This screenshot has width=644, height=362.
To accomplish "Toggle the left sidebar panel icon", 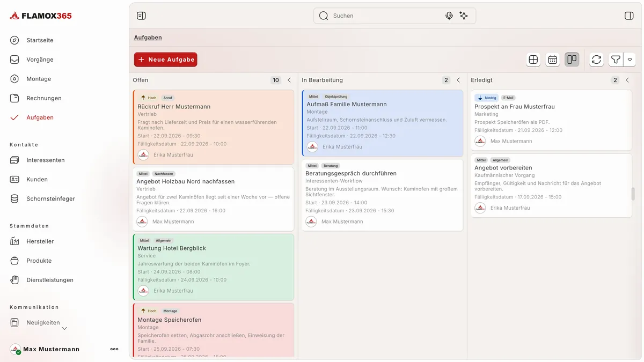I will [141, 16].
